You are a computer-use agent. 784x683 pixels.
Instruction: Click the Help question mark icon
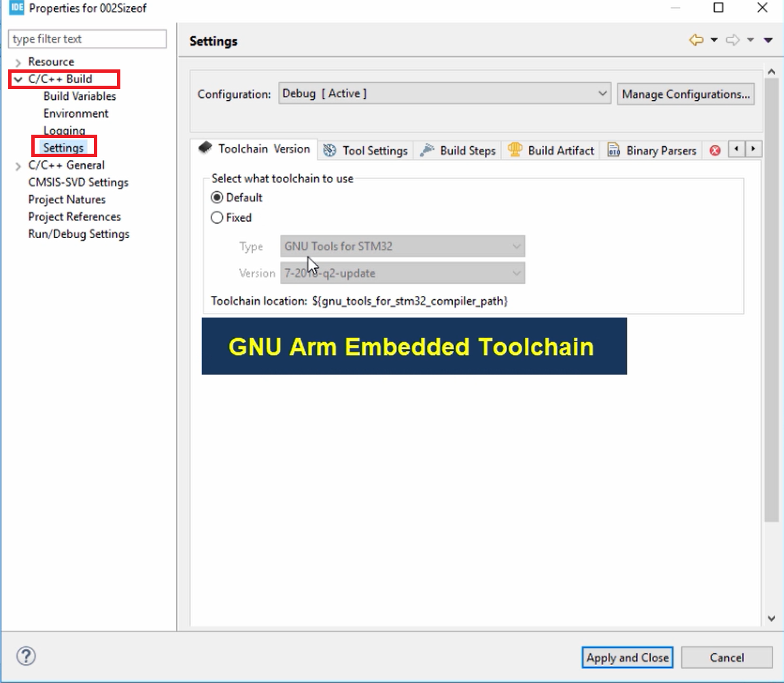(26, 656)
